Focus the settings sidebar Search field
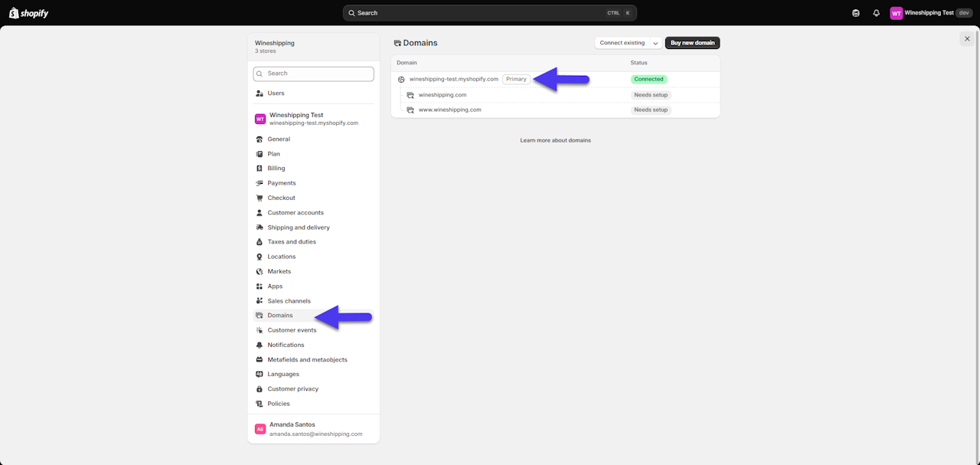 [x=314, y=74]
